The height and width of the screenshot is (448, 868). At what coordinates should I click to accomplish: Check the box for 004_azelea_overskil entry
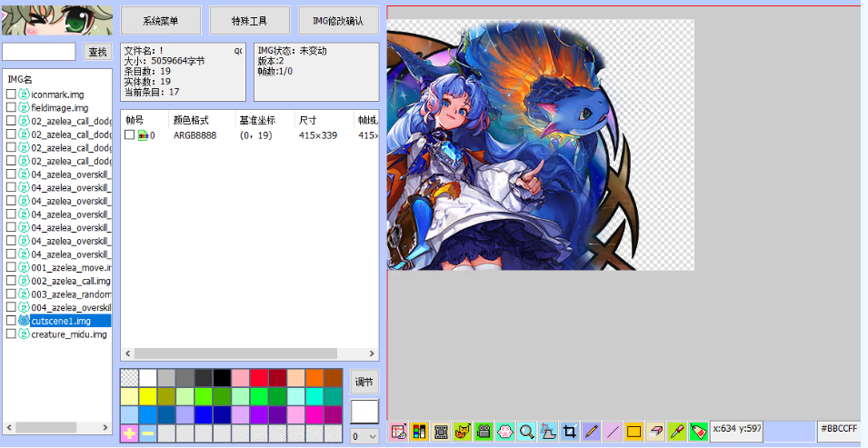(11, 307)
